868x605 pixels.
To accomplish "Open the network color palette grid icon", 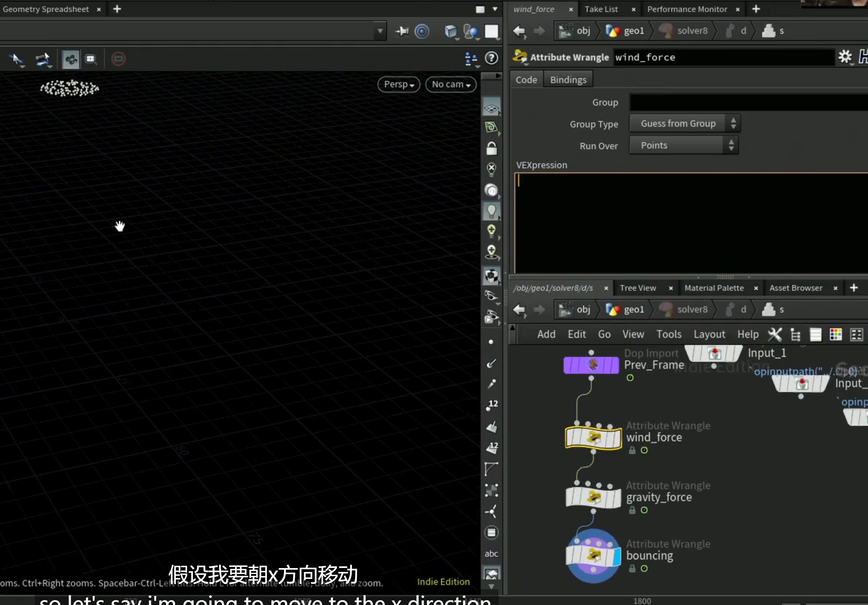I will [x=836, y=334].
